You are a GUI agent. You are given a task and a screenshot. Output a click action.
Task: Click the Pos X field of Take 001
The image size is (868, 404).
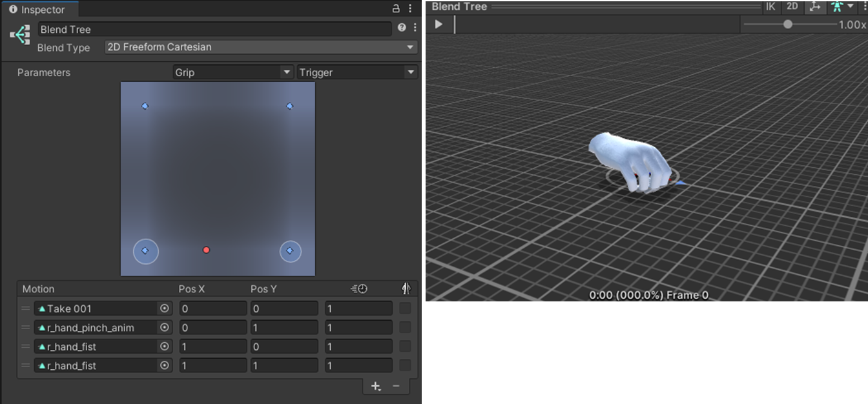(212, 308)
